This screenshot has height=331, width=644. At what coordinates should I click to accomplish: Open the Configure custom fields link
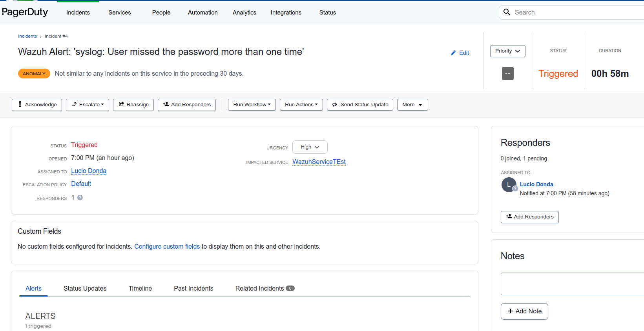click(x=167, y=246)
